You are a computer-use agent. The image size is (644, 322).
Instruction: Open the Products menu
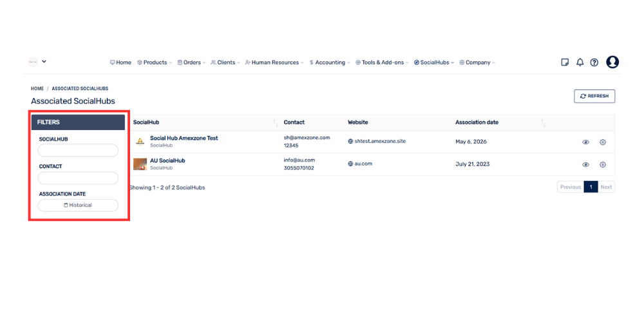click(155, 62)
